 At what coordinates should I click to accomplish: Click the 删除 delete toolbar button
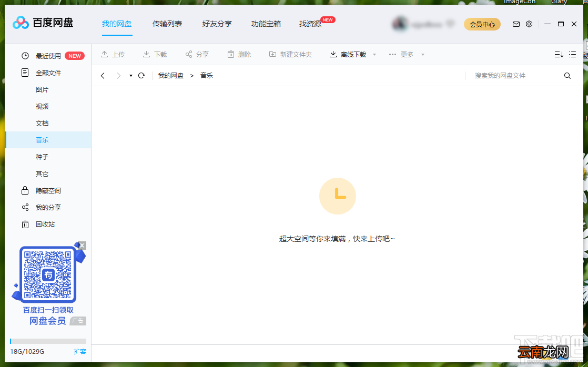[239, 54]
